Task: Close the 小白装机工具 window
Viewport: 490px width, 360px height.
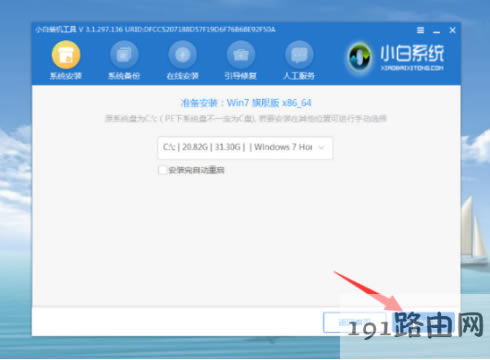Action: pyautogui.click(x=452, y=30)
